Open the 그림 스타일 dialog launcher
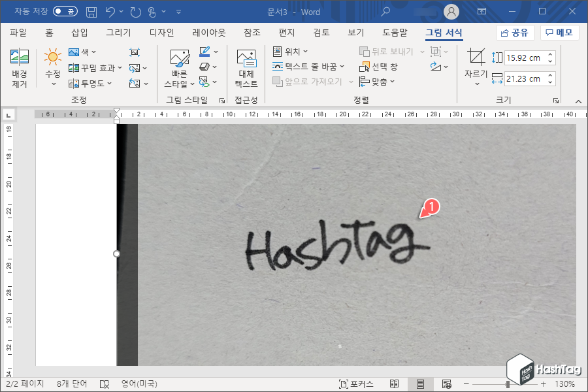 click(222, 100)
